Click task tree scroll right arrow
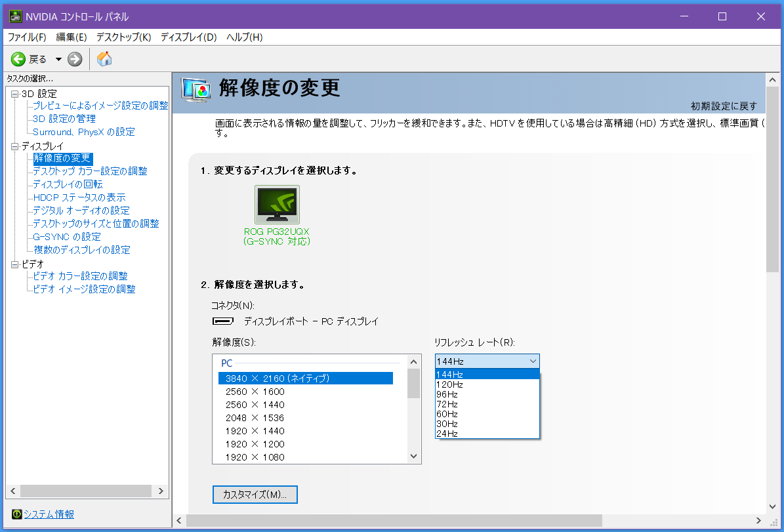This screenshot has width=784, height=532. click(x=161, y=491)
